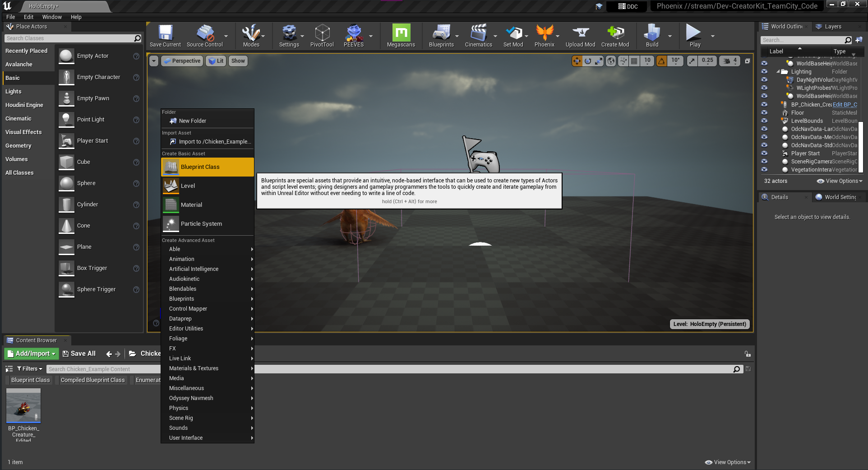The height and width of the screenshot is (470, 868).
Task: Click the Search Chicken_Example Content field
Action: click(395, 369)
